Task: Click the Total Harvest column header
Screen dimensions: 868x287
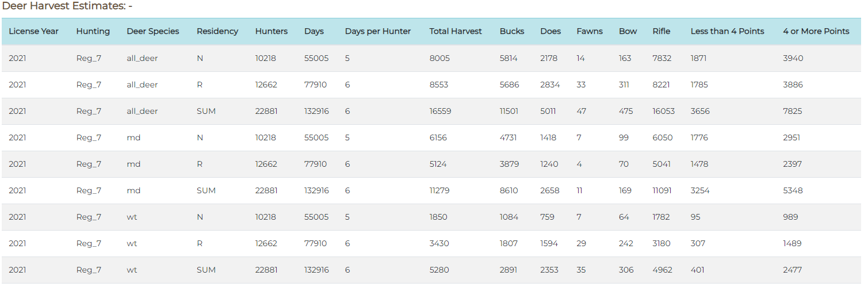Action: (456, 32)
